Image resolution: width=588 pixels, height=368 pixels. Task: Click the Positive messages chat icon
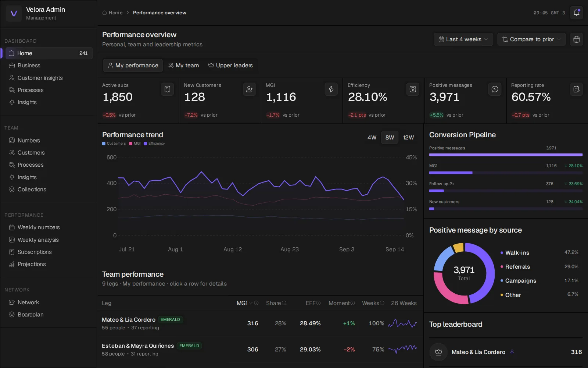tap(495, 89)
